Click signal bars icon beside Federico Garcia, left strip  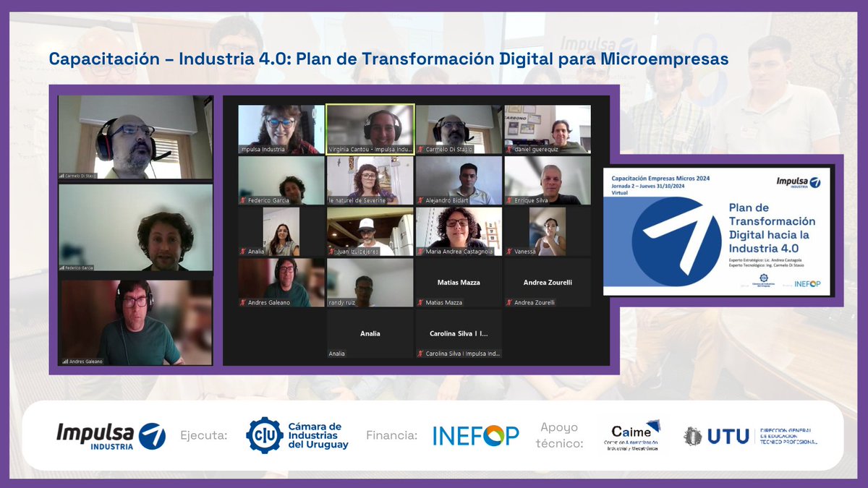pyautogui.click(x=63, y=267)
